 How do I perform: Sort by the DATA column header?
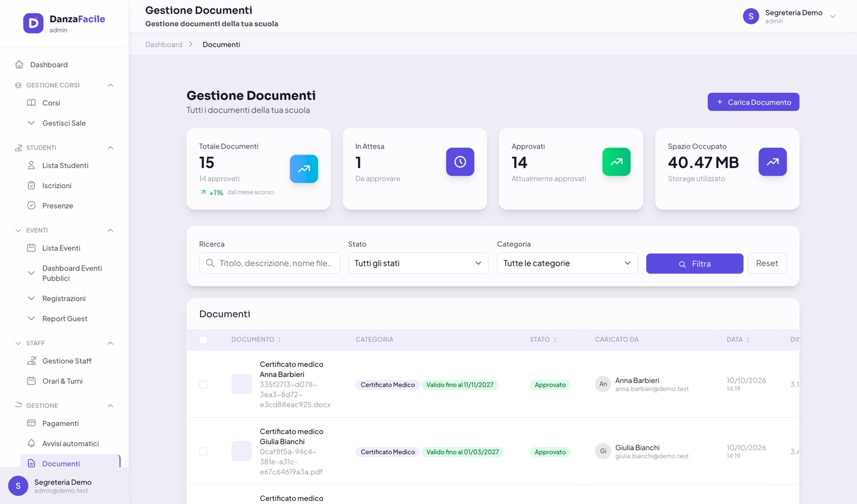(x=738, y=340)
